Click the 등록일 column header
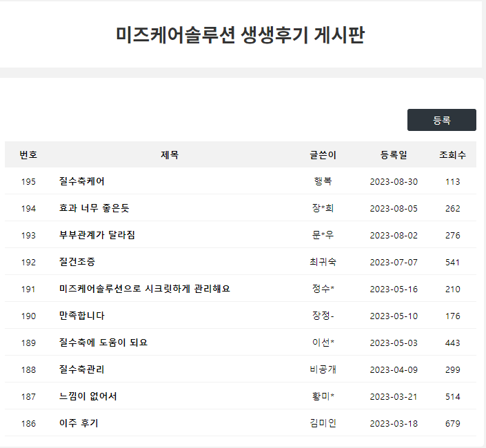 coord(394,154)
